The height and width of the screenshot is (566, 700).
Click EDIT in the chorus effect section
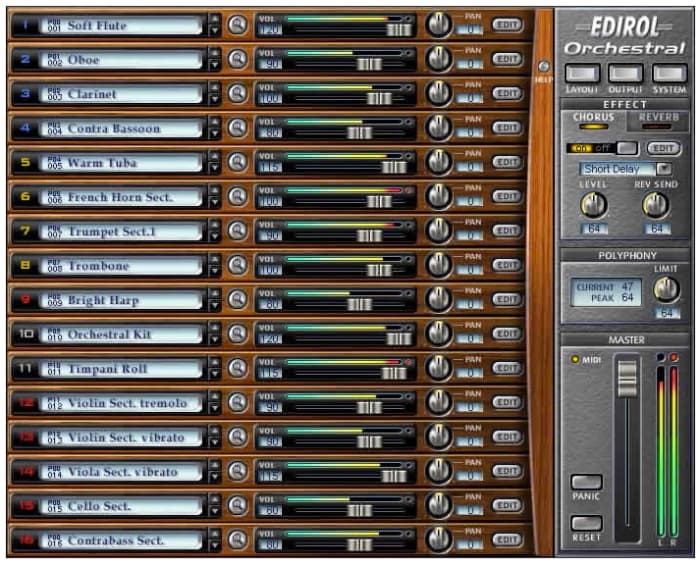663,148
